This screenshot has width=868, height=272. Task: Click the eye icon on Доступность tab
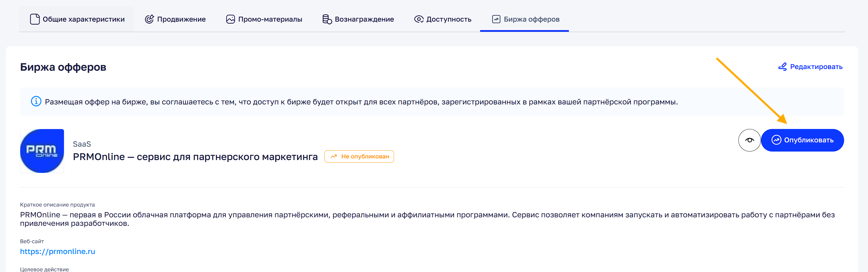[419, 19]
